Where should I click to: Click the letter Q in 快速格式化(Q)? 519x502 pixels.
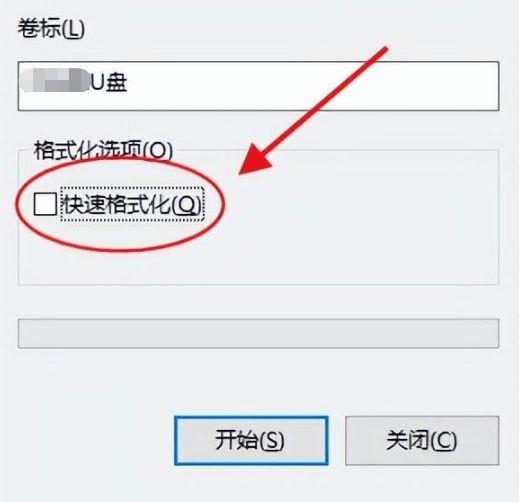tap(186, 205)
